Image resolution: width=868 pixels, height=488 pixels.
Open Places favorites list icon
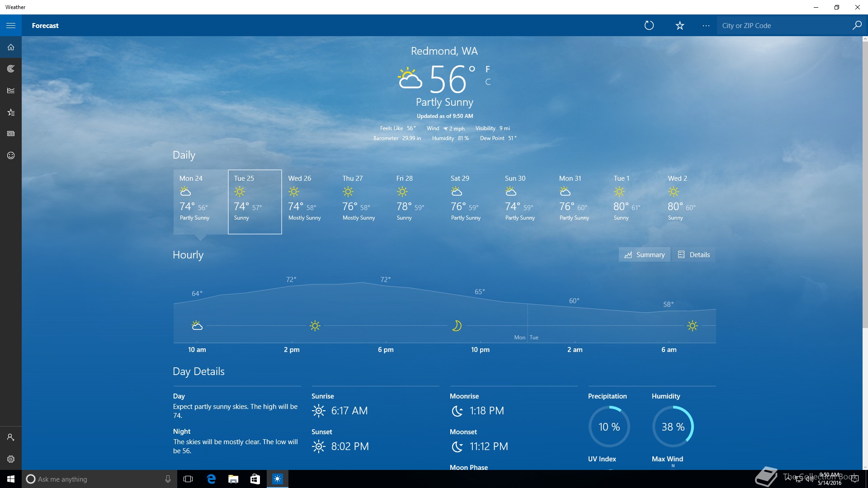click(11, 112)
